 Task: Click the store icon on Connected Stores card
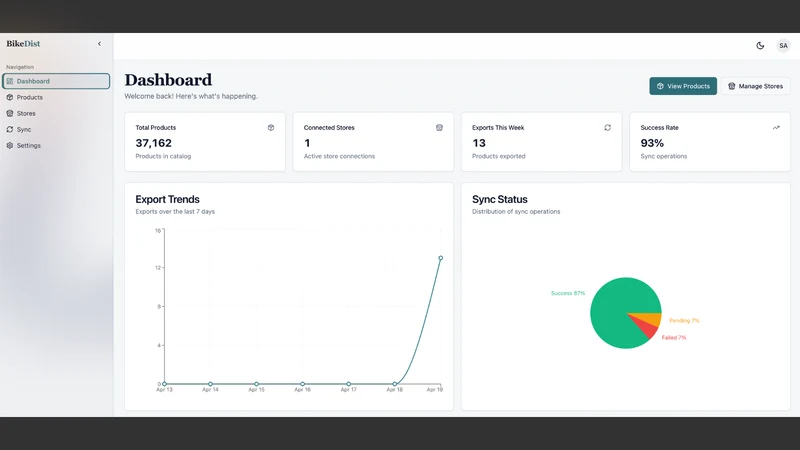(439, 128)
